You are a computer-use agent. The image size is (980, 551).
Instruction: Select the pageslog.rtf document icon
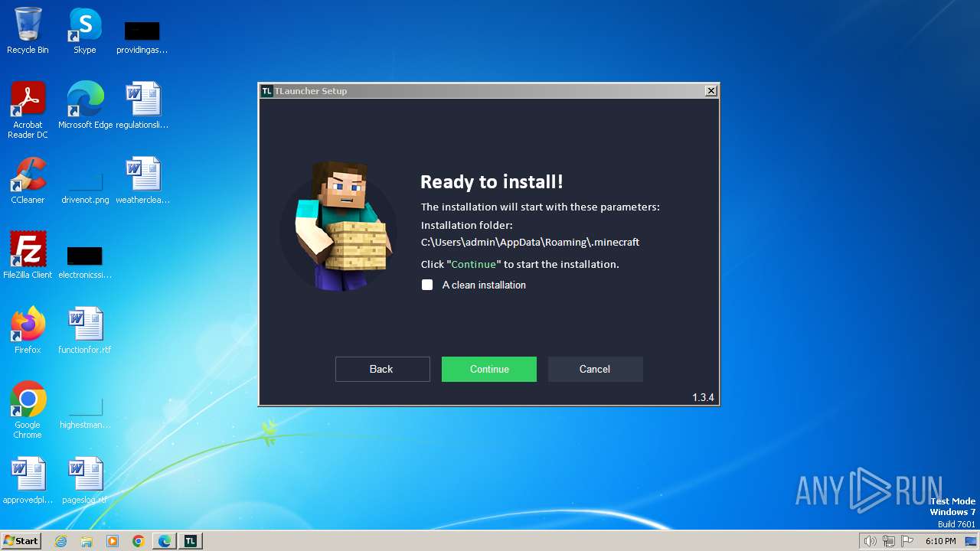tap(85, 480)
